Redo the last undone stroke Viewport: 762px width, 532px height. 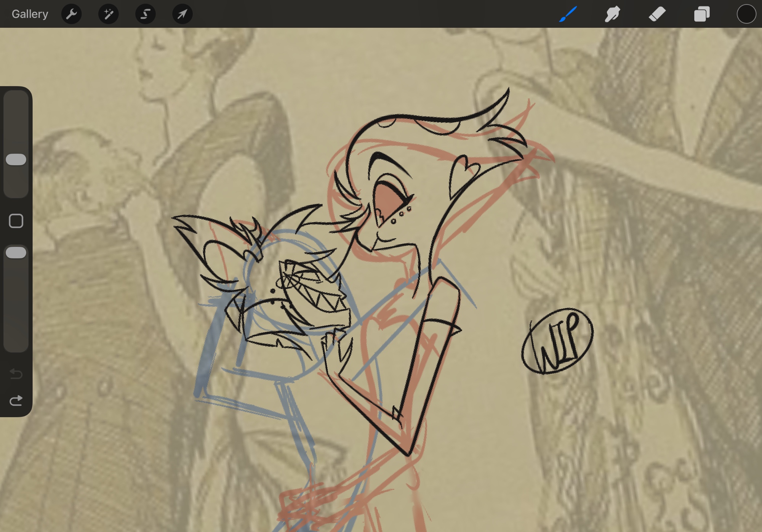(16, 401)
